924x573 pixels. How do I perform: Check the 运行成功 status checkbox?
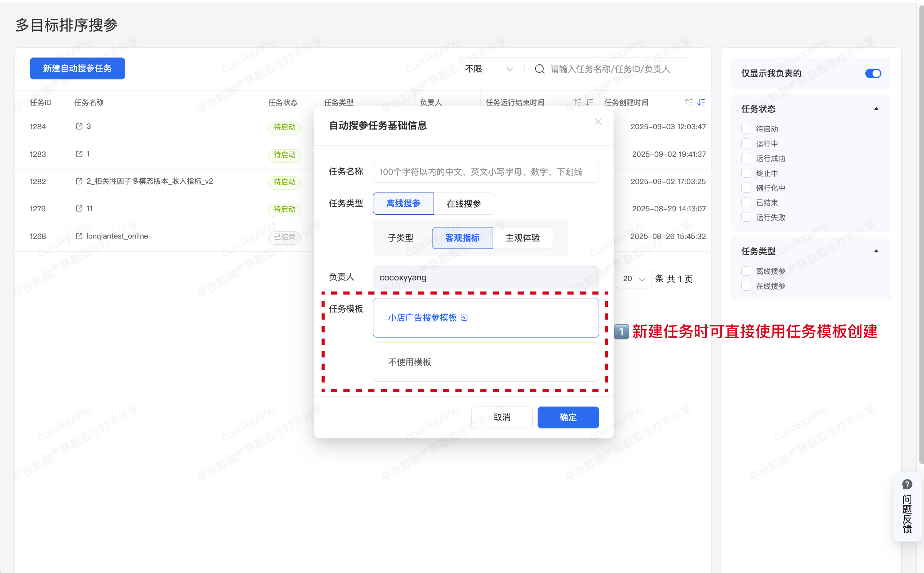[746, 158]
